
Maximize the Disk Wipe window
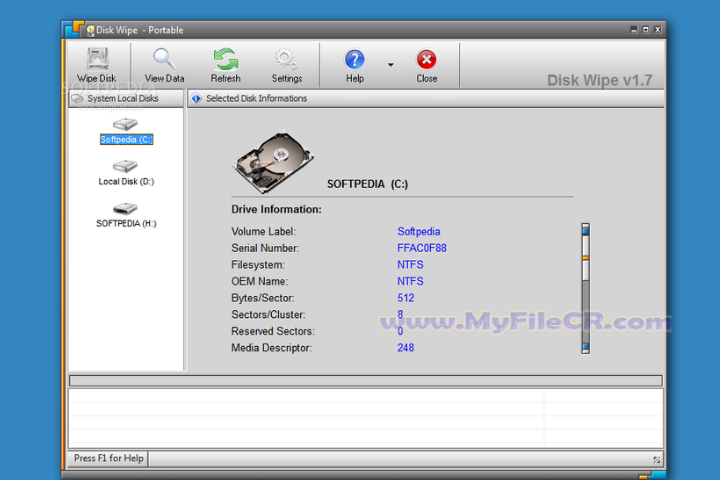(x=646, y=29)
